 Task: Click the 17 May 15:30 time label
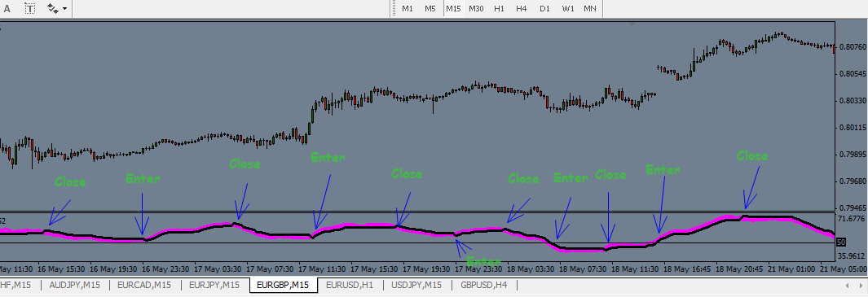click(373, 269)
